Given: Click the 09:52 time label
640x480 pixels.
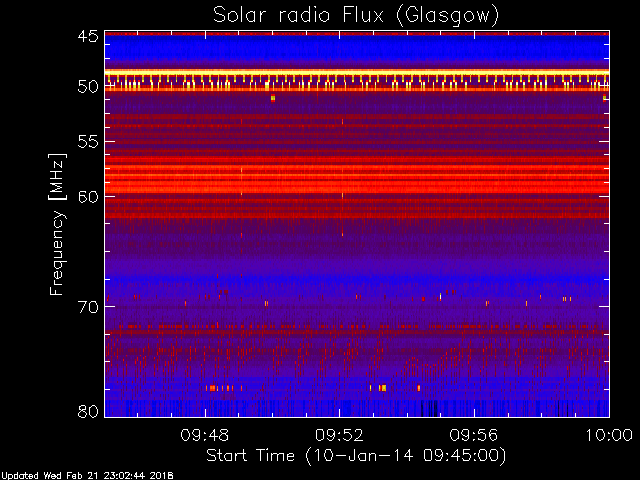Looking at the screenshot, I should [x=339, y=435].
